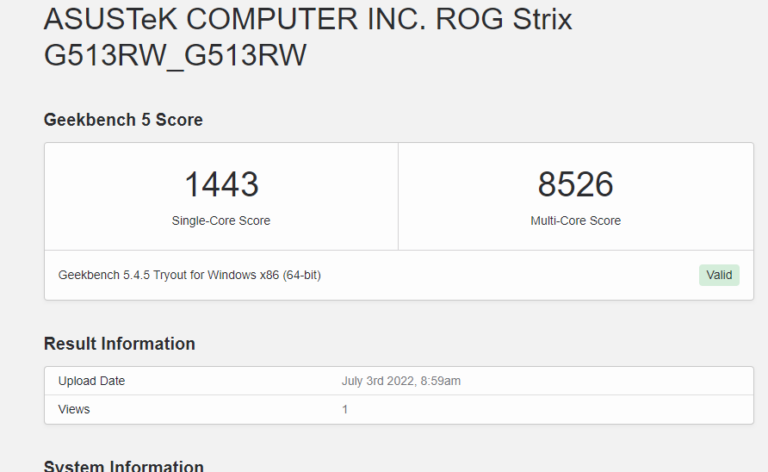768x472 pixels.
Task: Click the System Information heading
Action: tap(123, 466)
